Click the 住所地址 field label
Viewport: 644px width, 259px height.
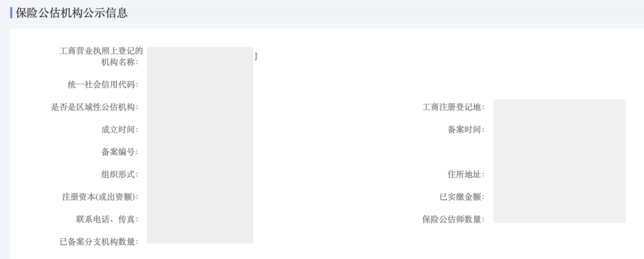[466, 174]
